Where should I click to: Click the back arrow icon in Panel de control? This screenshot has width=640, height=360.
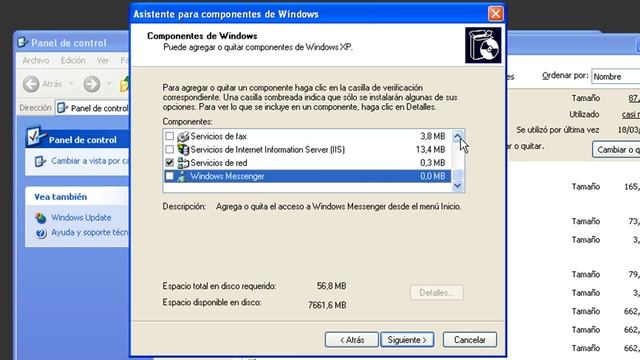click(31, 84)
